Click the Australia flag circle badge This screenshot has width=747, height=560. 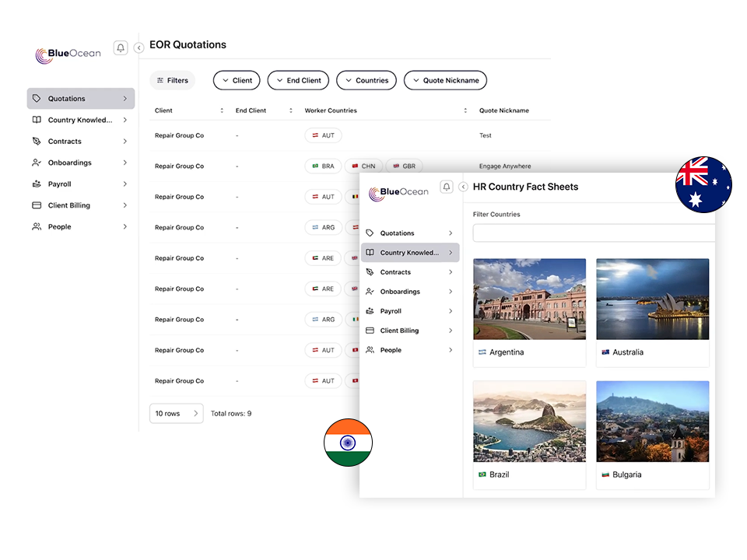click(x=703, y=184)
